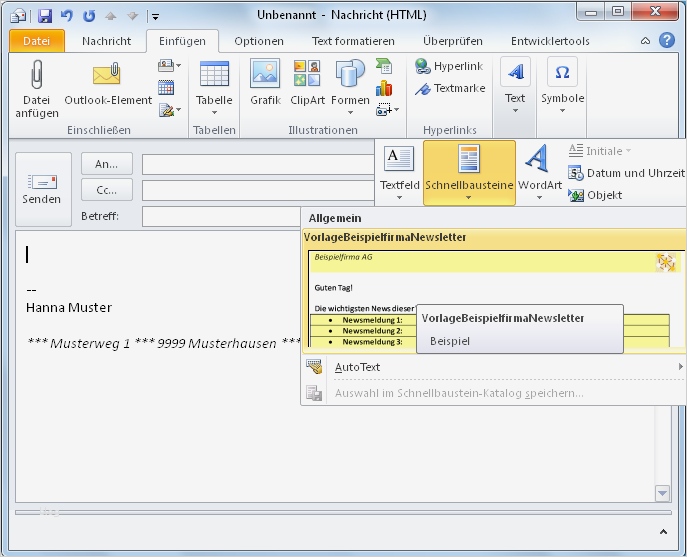Open the Datei tab
This screenshot has height=557, width=687.
point(36,41)
